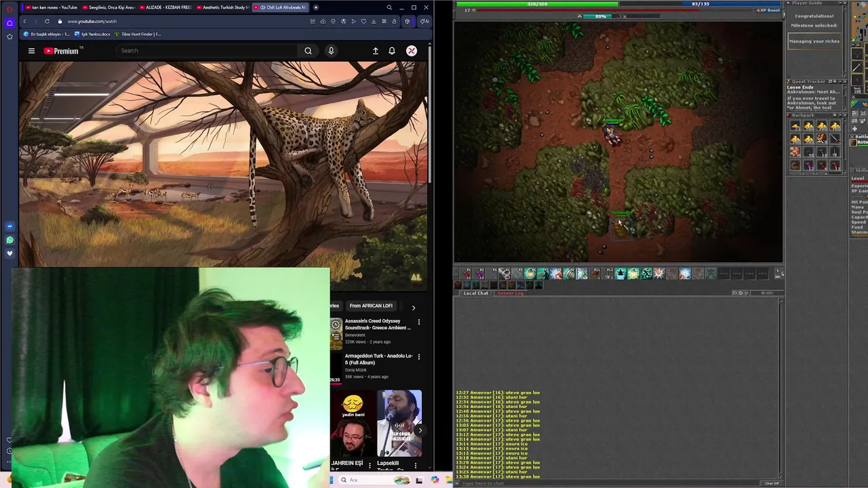
Task: Open options for Armageddon Turk video
Action: 418,357
